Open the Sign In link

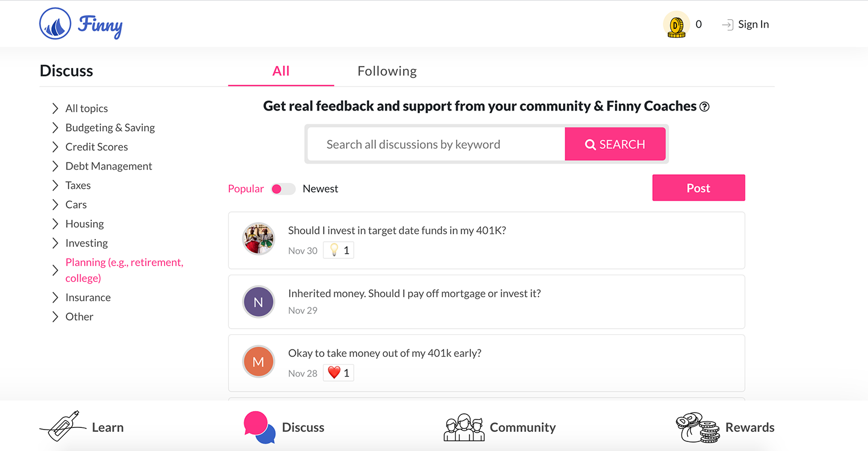coord(746,24)
